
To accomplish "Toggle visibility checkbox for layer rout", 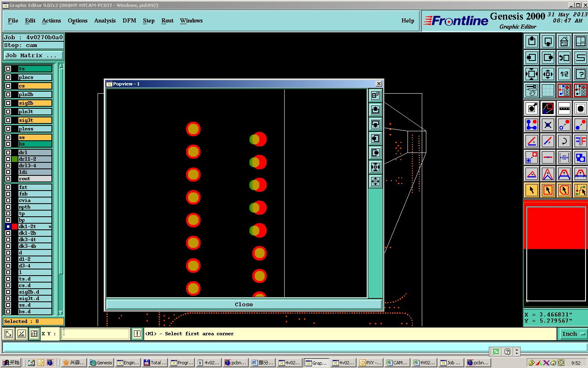I will (8, 179).
